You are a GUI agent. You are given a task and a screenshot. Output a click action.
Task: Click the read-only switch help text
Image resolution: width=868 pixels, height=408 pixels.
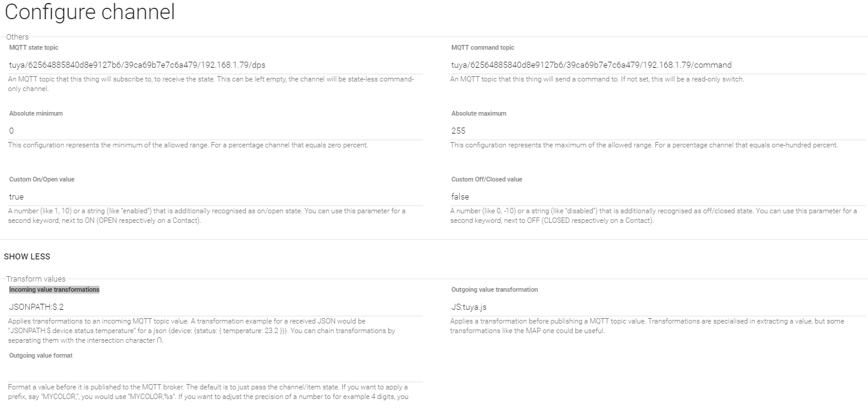(x=597, y=79)
